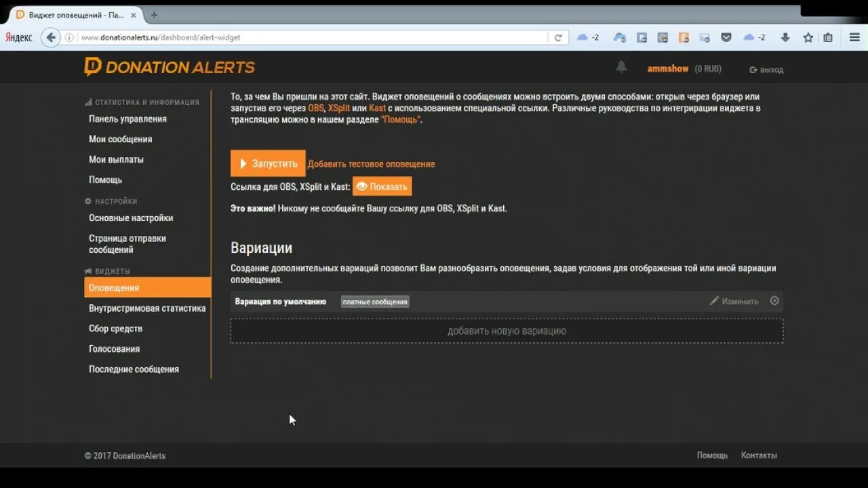Click the second weather cloud widget
The image size is (868, 488).
coord(754,38)
